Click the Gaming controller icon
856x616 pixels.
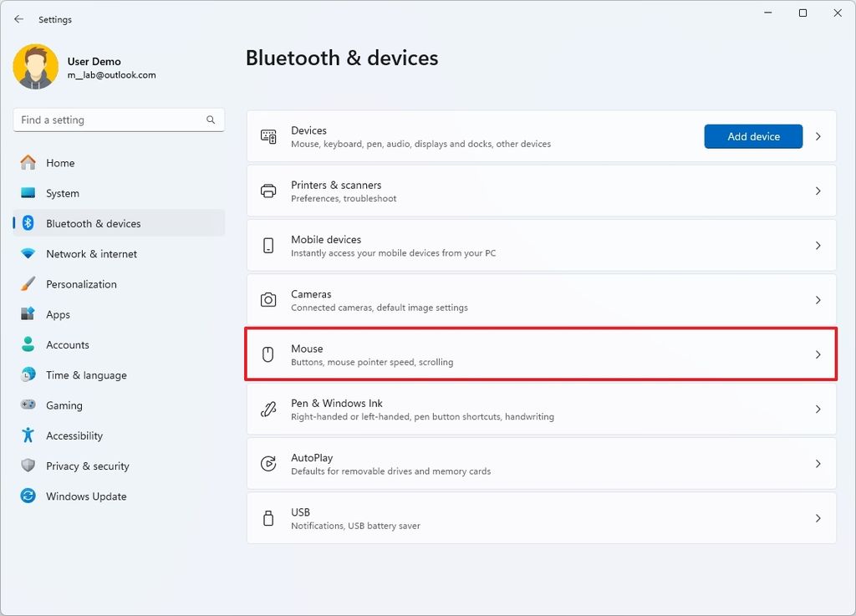pyautogui.click(x=29, y=405)
